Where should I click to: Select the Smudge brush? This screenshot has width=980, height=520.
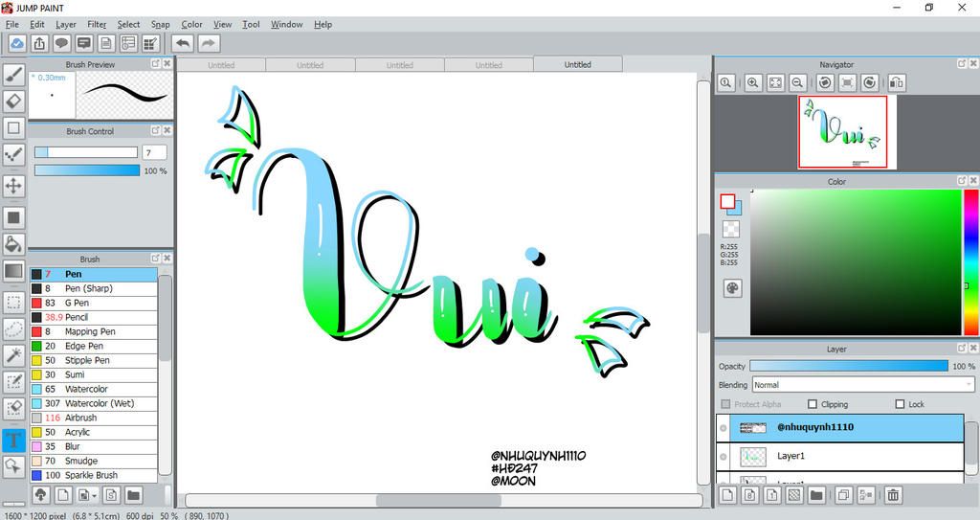pyautogui.click(x=94, y=462)
